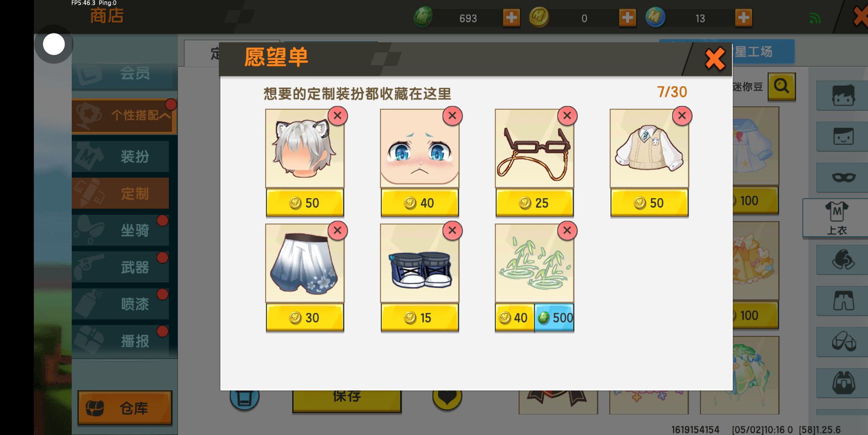Close the 愿望单 wishlist dialog

click(715, 59)
